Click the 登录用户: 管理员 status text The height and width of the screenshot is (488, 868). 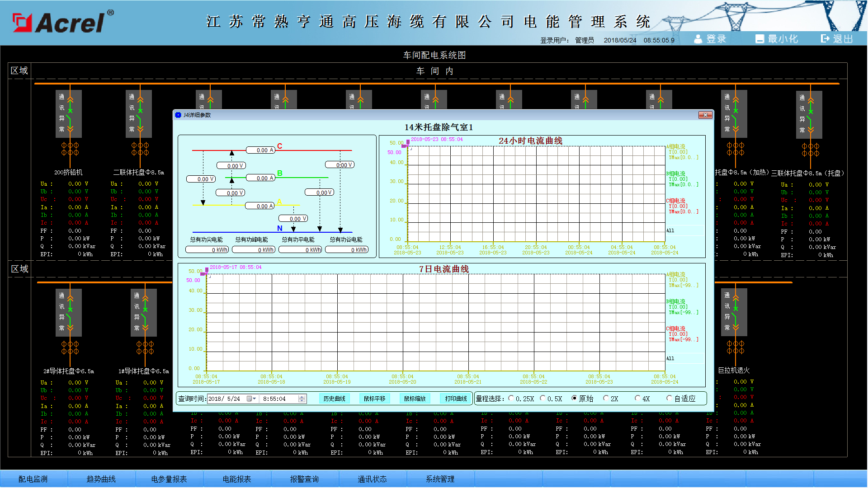point(567,40)
